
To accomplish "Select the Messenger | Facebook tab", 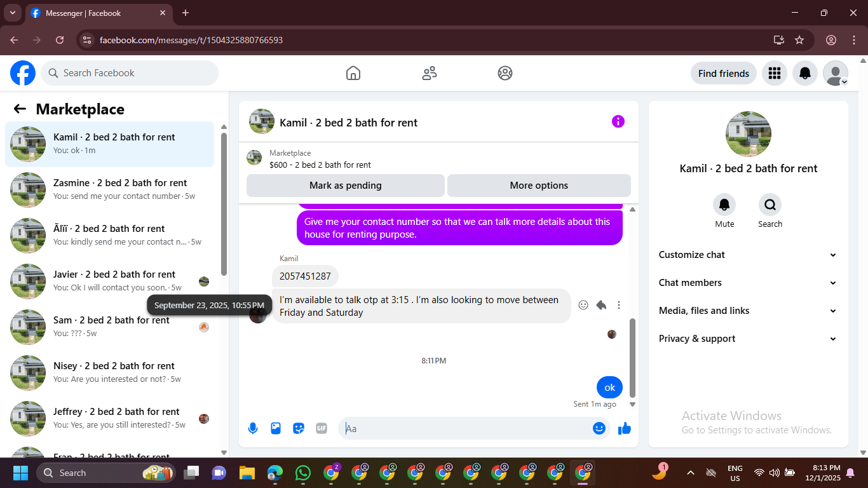I will pos(99,13).
